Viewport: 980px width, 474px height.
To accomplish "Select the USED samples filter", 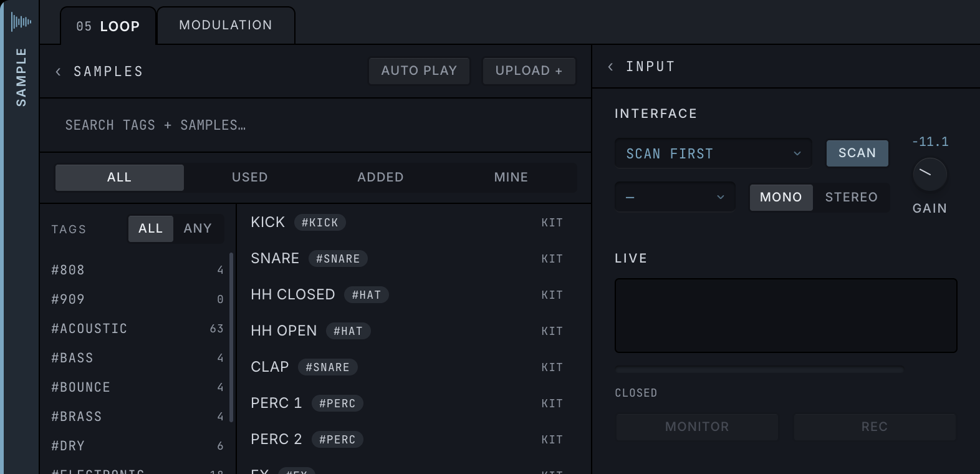I will point(250,178).
